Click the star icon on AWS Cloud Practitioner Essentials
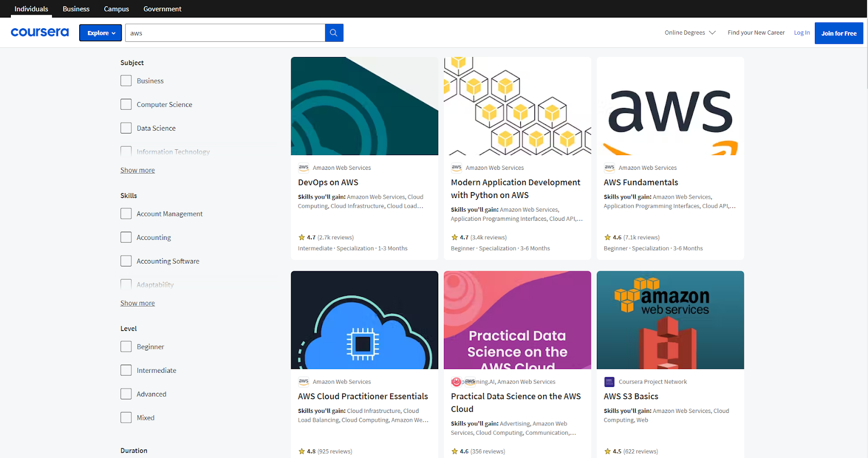This screenshot has width=868, height=458. [x=302, y=451]
